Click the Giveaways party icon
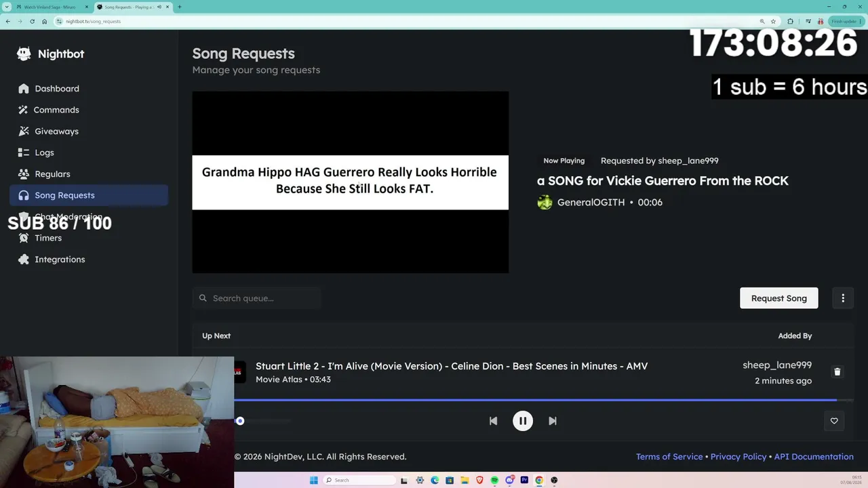Image resolution: width=868 pixels, height=488 pixels. point(24,131)
